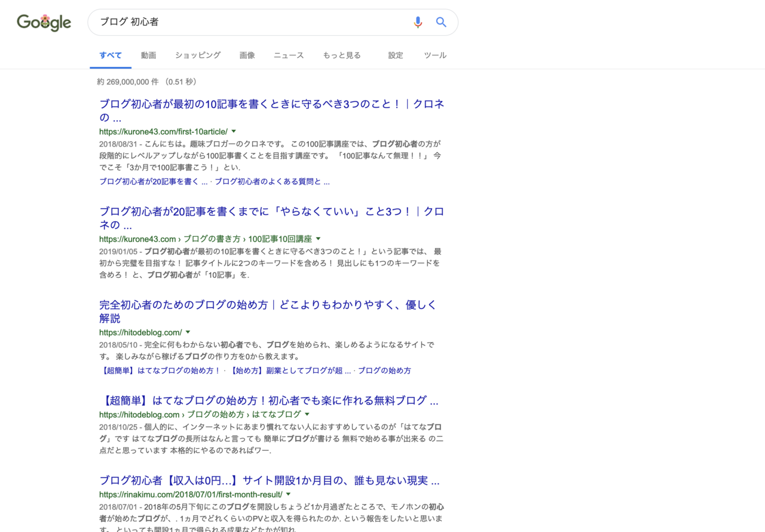Click the rinakimu.com/2018/07/01/first-month-result URL text
Viewport: 765px width, 532px height.
click(191, 494)
